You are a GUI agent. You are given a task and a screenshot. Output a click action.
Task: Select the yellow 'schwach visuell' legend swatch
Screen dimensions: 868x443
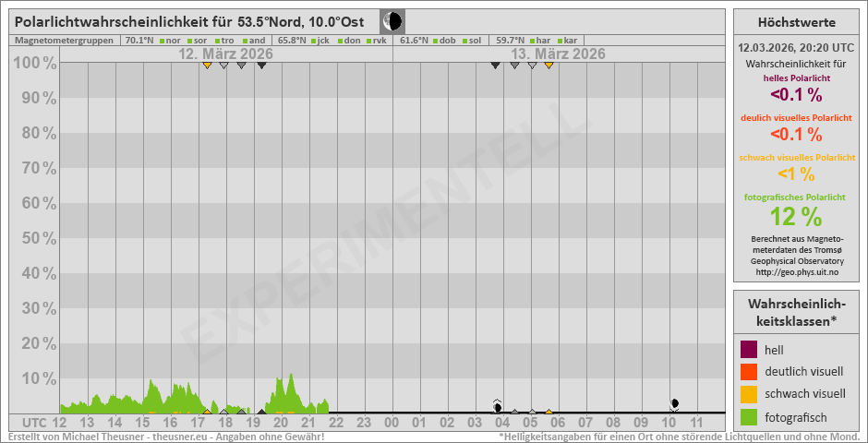(x=749, y=393)
